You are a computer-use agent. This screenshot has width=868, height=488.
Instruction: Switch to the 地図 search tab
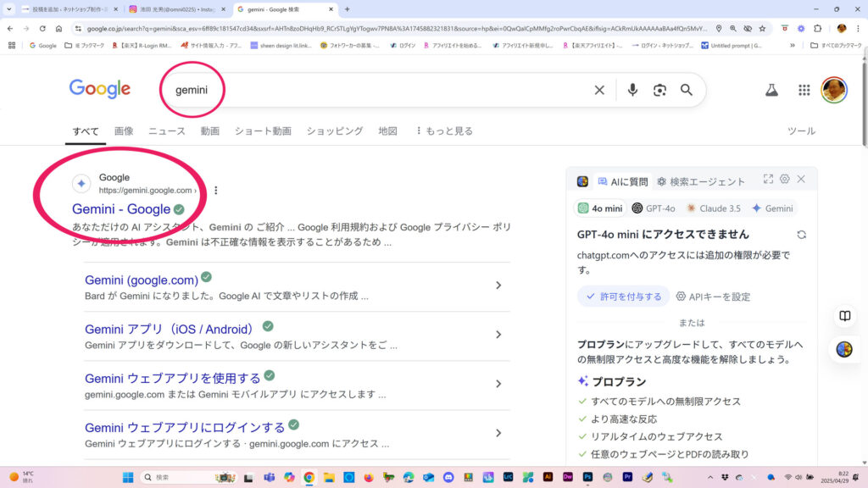tap(387, 131)
